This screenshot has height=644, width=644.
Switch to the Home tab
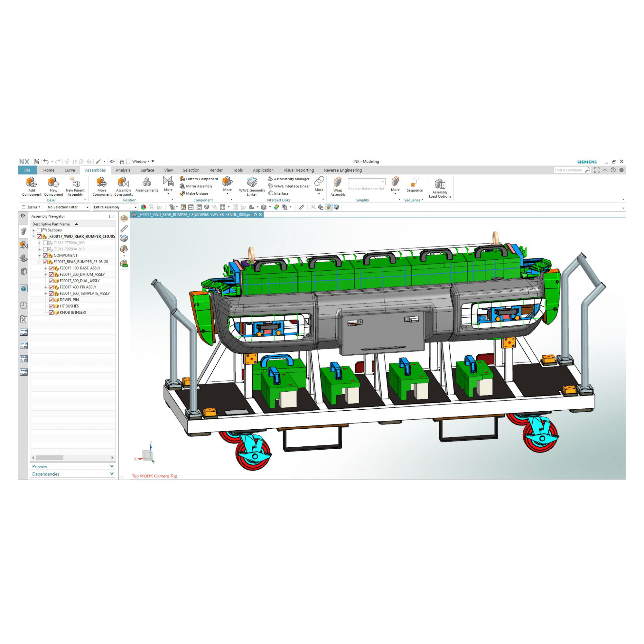tap(49, 170)
